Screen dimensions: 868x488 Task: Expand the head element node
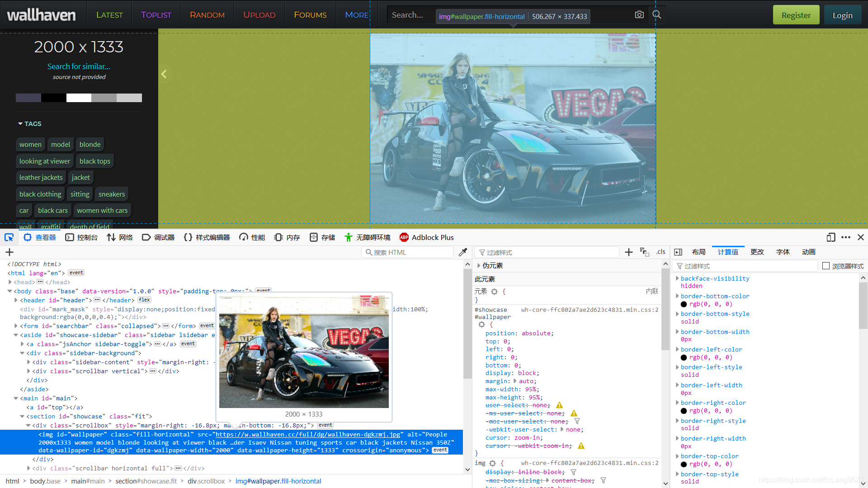10,282
